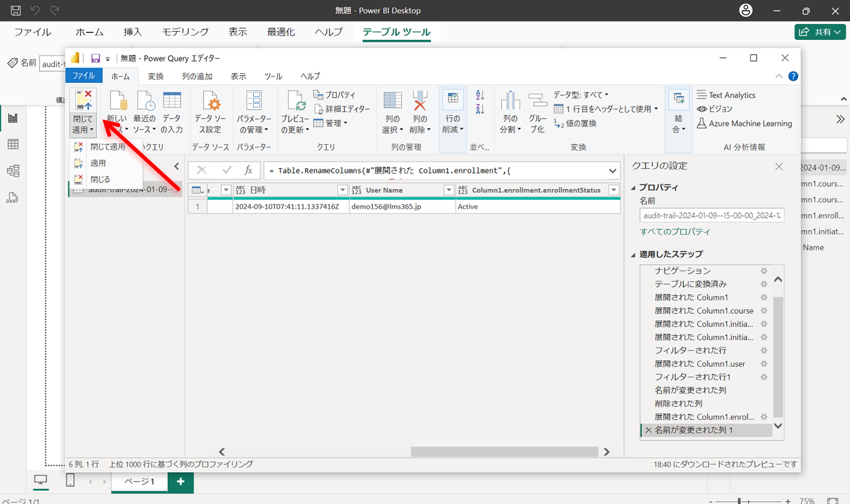The width and height of the screenshot is (850, 504).
Task: Open the Properties (プロパティ) query button
Action: point(334,95)
